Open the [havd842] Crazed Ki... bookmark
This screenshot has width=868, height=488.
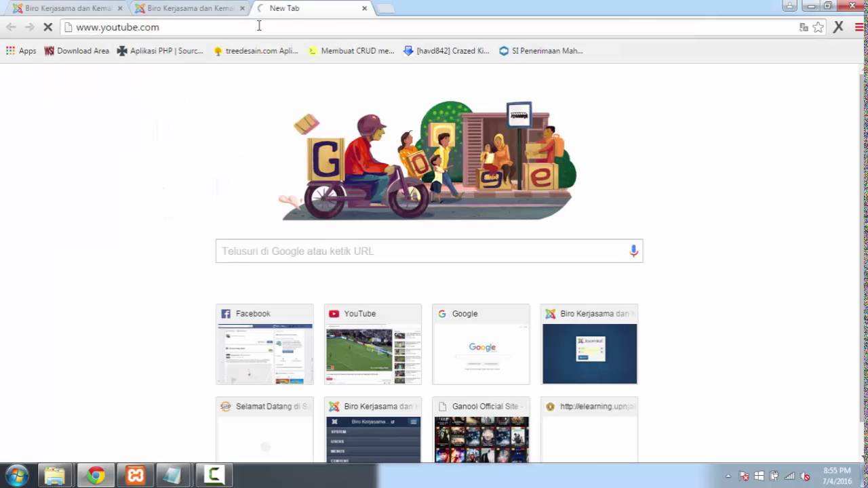(x=446, y=51)
